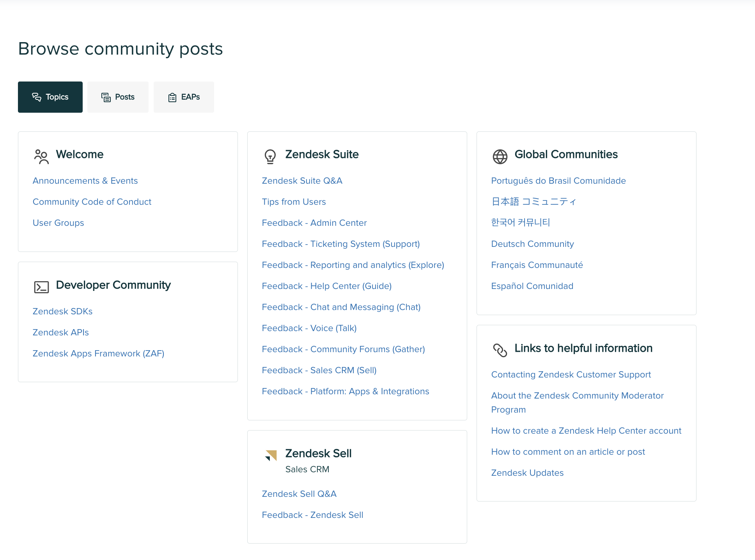The height and width of the screenshot is (560, 755).
Task: Switch to the Posts tab
Action: (118, 97)
